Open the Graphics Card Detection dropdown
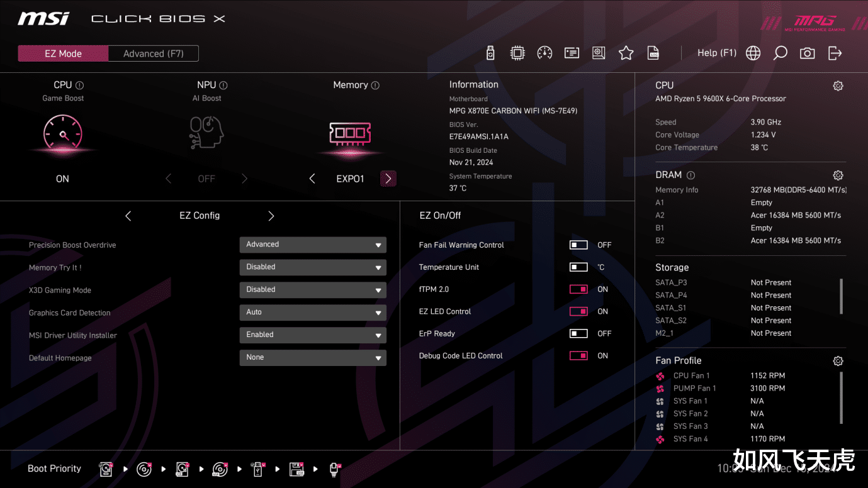Image resolution: width=868 pixels, height=488 pixels. [x=313, y=313]
